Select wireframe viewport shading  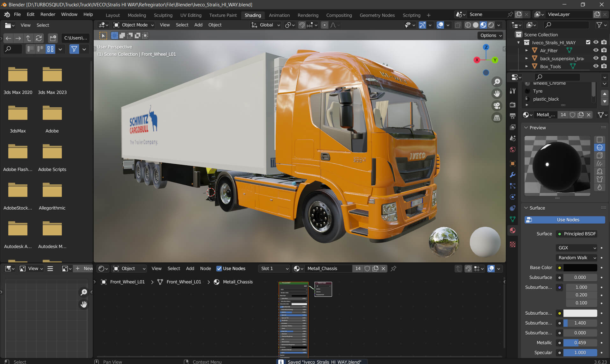pyautogui.click(x=468, y=25)
